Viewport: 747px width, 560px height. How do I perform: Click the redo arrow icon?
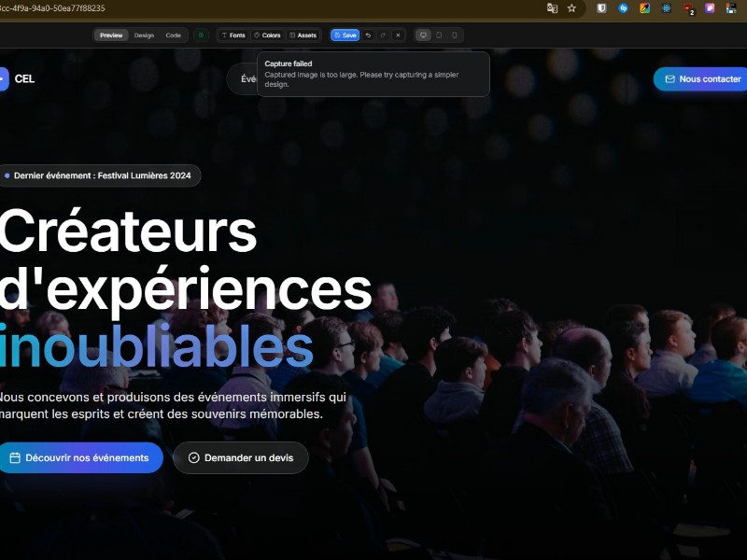[383, 35]
